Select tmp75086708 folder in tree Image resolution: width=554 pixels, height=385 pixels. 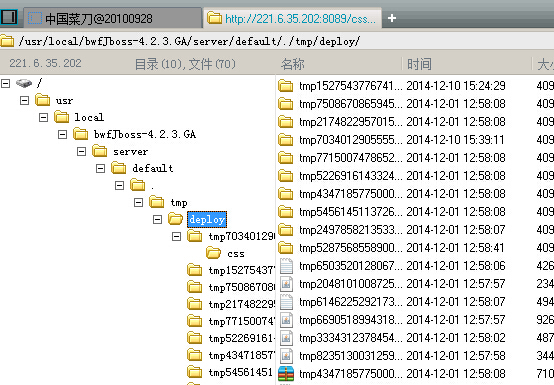click(x=241, y=288)
